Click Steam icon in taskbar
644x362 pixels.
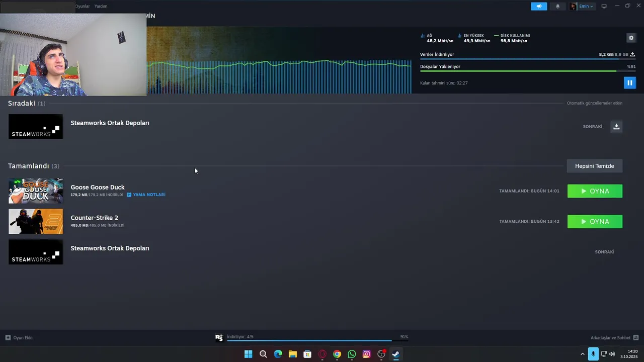(x=396, y=354)
